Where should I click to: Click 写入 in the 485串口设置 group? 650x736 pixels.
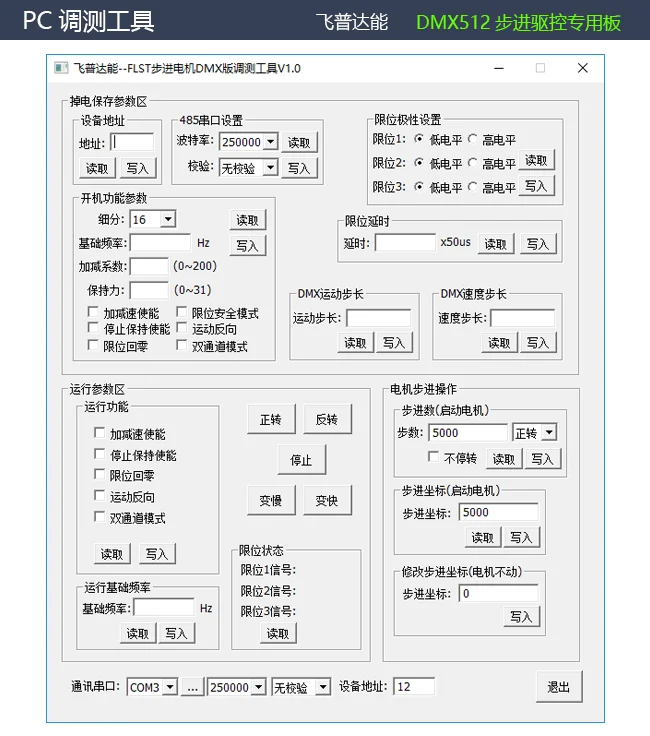click(x=299, y=168)
